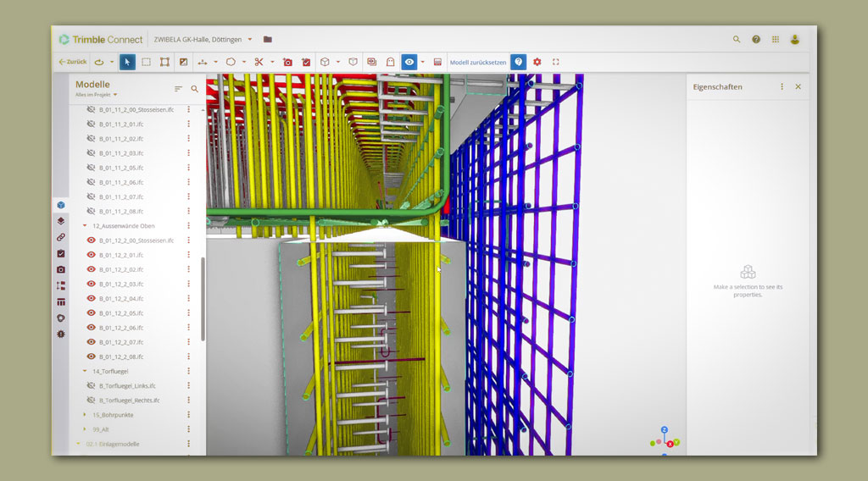The width and height of the screenshot is (868, 481).
Task: Open the Links panel in left sidebar
Action: tap(61, 237)
